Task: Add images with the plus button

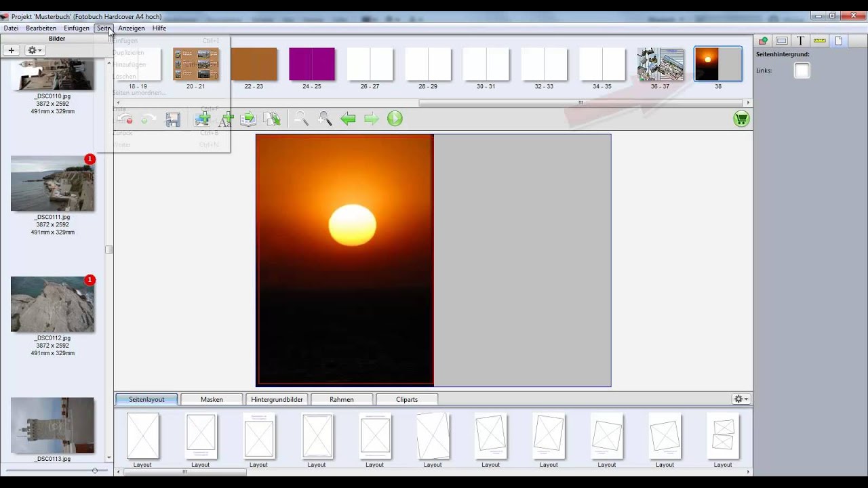Action: click(11, 50)
